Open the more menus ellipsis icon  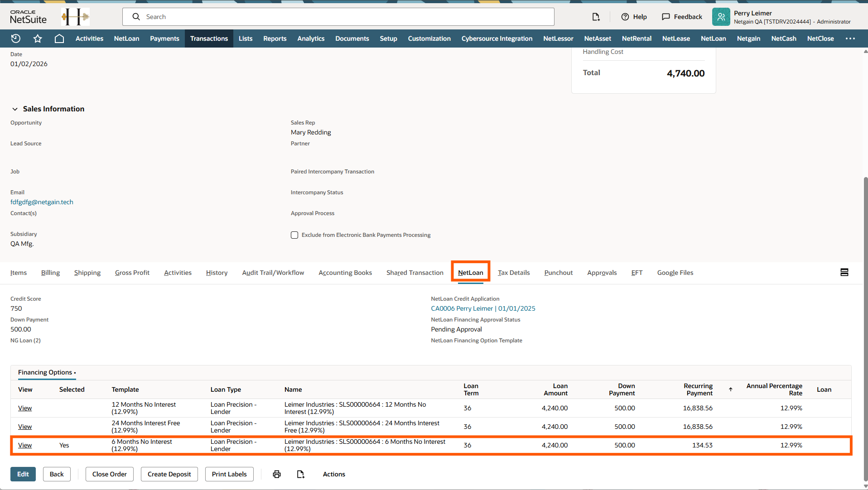(850, 38)
